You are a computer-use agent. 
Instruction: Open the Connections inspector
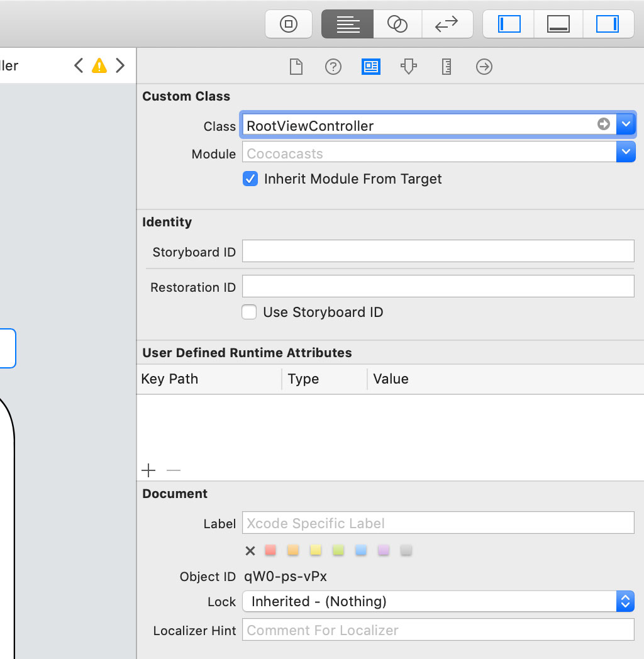click(x=484, y=67)
